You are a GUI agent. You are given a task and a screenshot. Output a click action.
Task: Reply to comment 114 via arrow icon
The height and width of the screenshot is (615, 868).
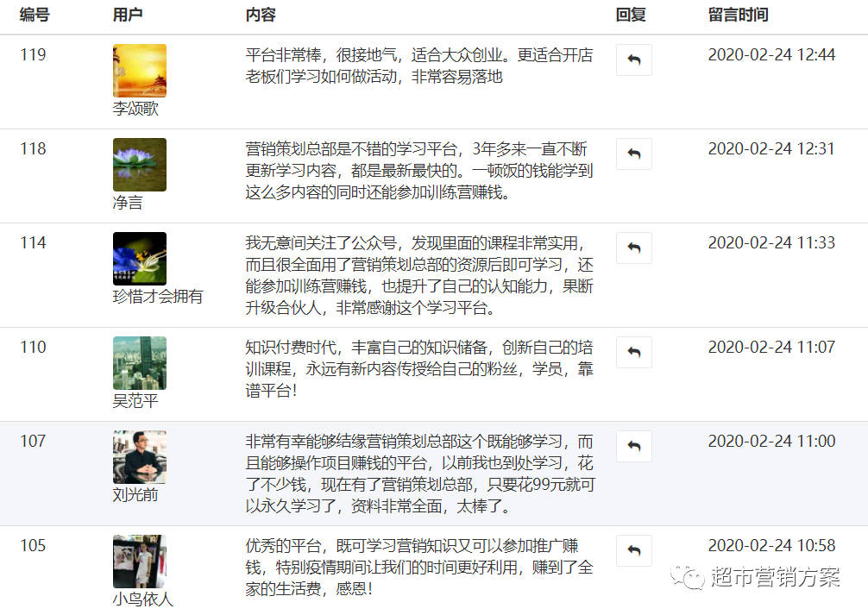click(x=634, y=248)
